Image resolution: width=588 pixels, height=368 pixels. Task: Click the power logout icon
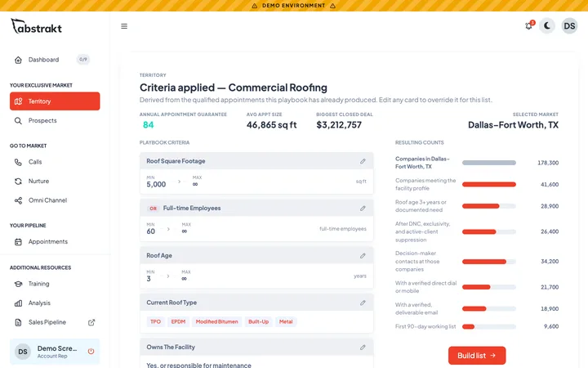point(91,352)
